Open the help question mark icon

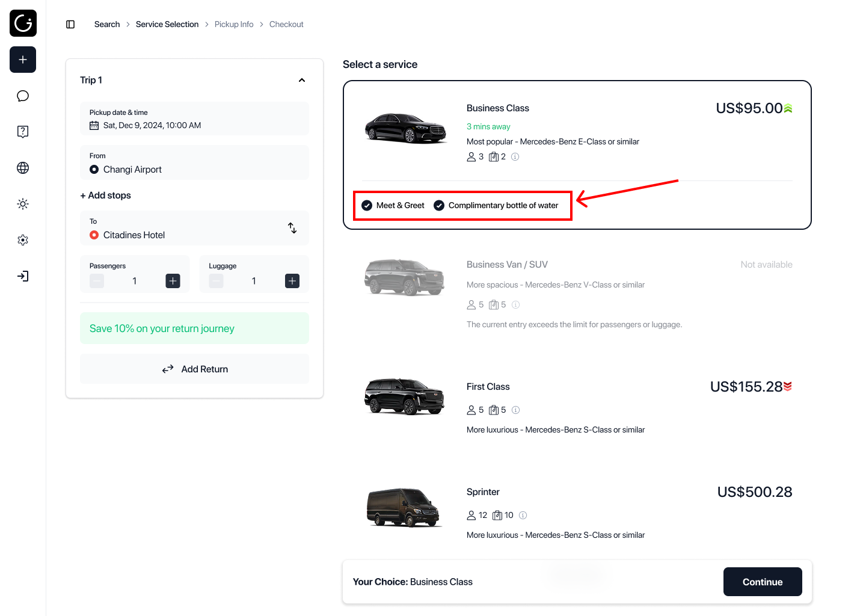[23, 132]
